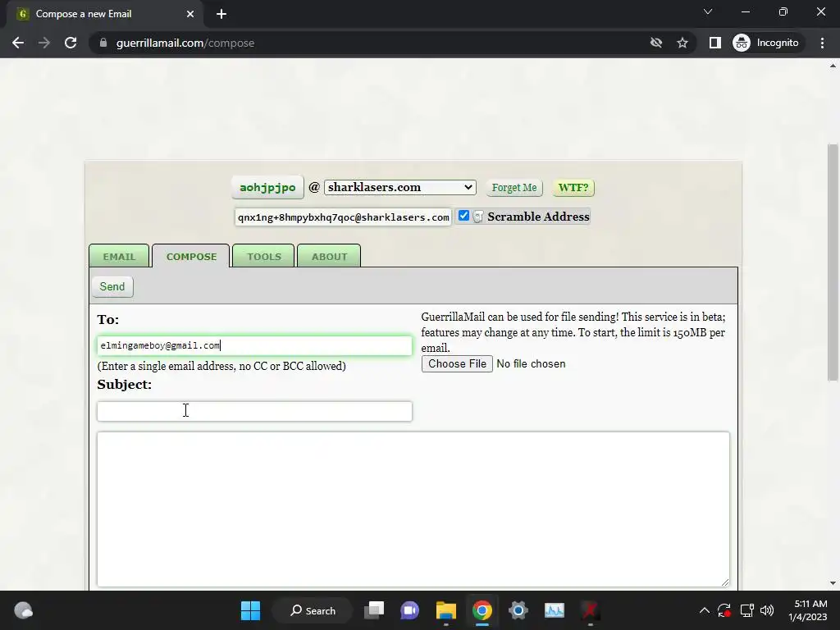Open a new browser tab with the plus icon

click(221, 14)
